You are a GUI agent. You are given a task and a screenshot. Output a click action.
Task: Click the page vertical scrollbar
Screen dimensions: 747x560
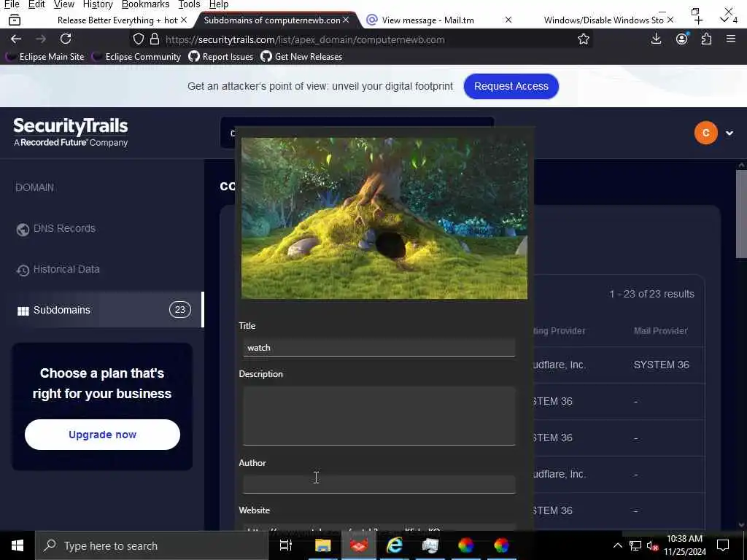(x=741, y=214)
